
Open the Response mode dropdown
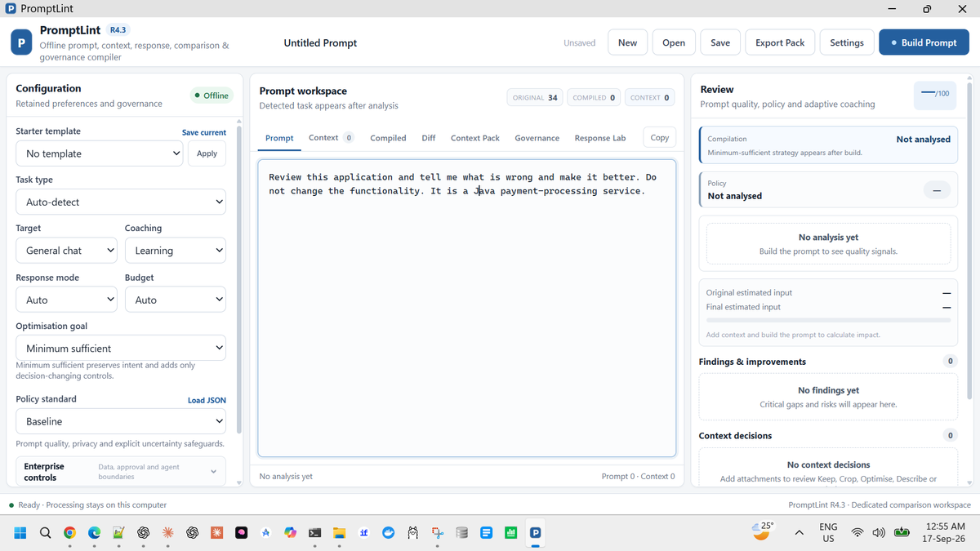point(67,300)
